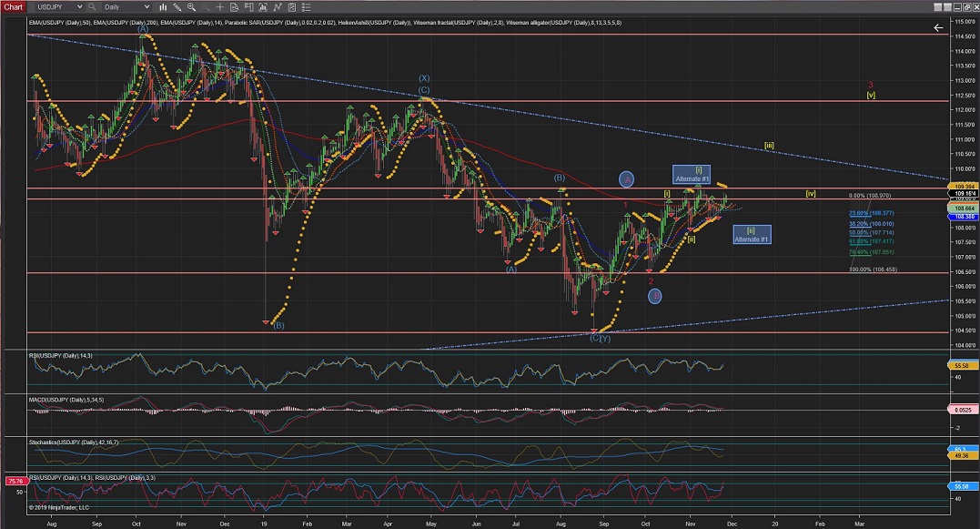Click the red 75.76 RSI value marker
The height and width of the screenshot is (529, 980).
coord(15,481)
